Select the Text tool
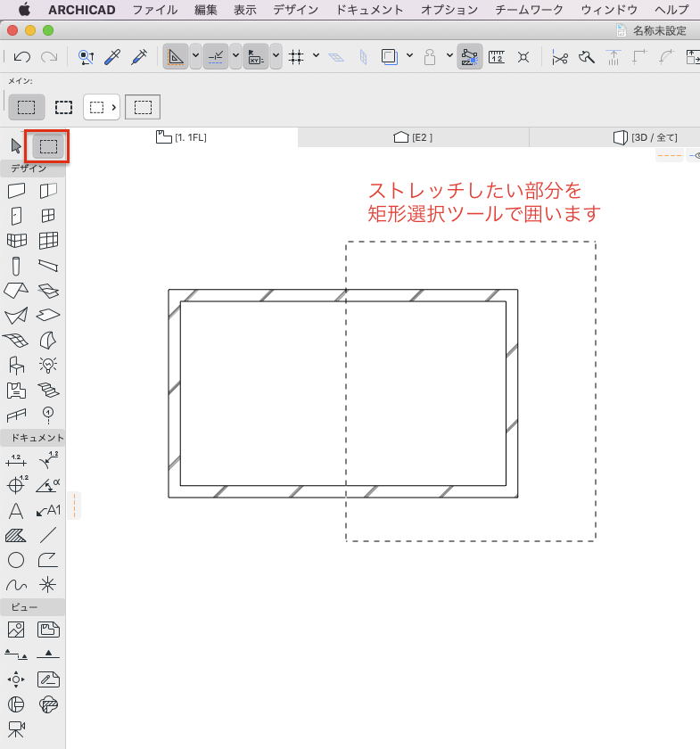The image size is (700, 749). click(16, 511)
